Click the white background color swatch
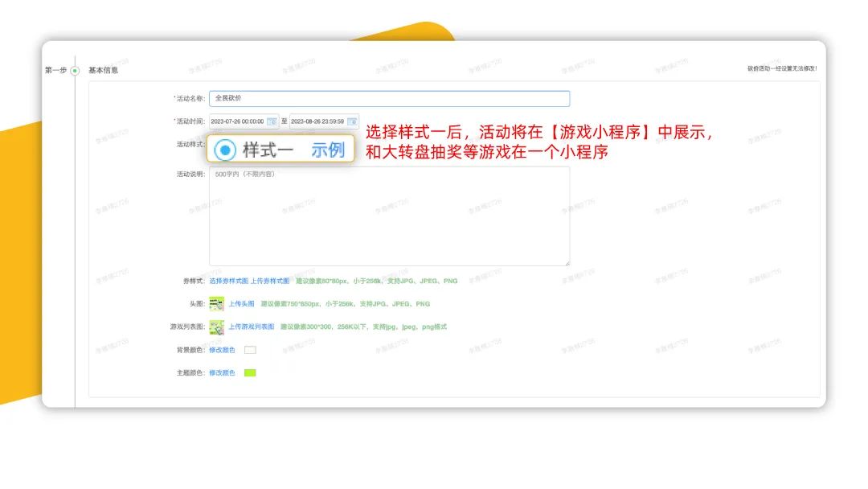Image resolution: width=868 pixels, height=489 pixels. 250,350
